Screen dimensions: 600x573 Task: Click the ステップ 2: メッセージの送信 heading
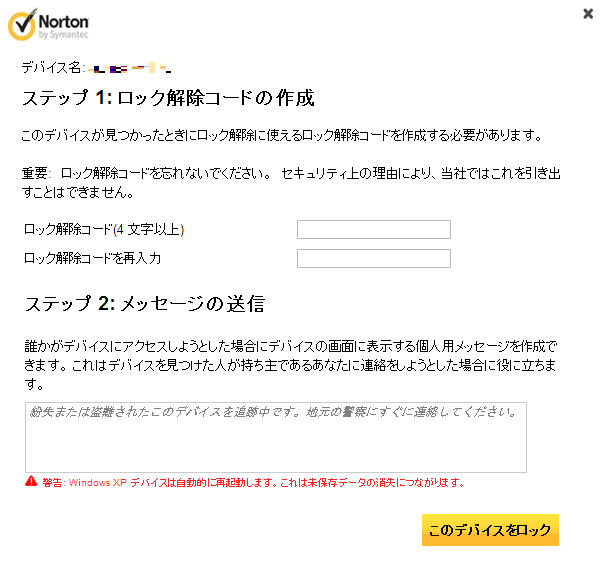(145, 304)
